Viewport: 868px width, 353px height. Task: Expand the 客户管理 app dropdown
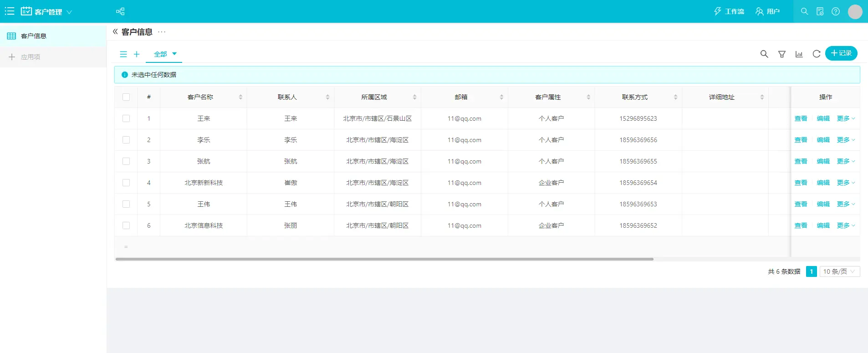click(x=69, y=12)
